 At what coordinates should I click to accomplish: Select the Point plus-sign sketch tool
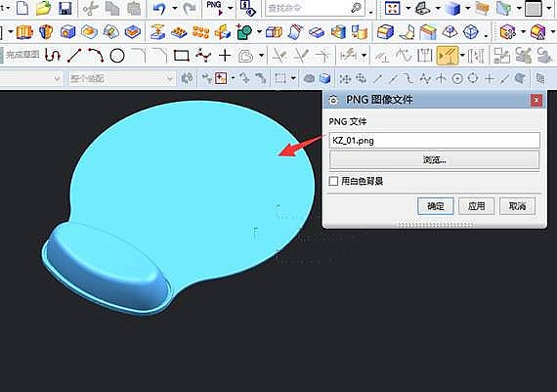tap(225, 56)
